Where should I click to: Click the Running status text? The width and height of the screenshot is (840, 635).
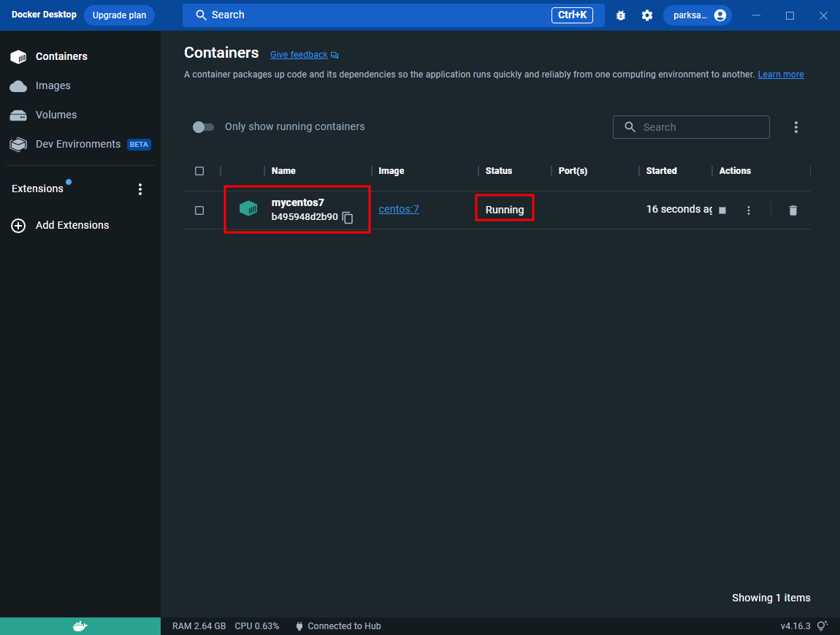[505, 210]
